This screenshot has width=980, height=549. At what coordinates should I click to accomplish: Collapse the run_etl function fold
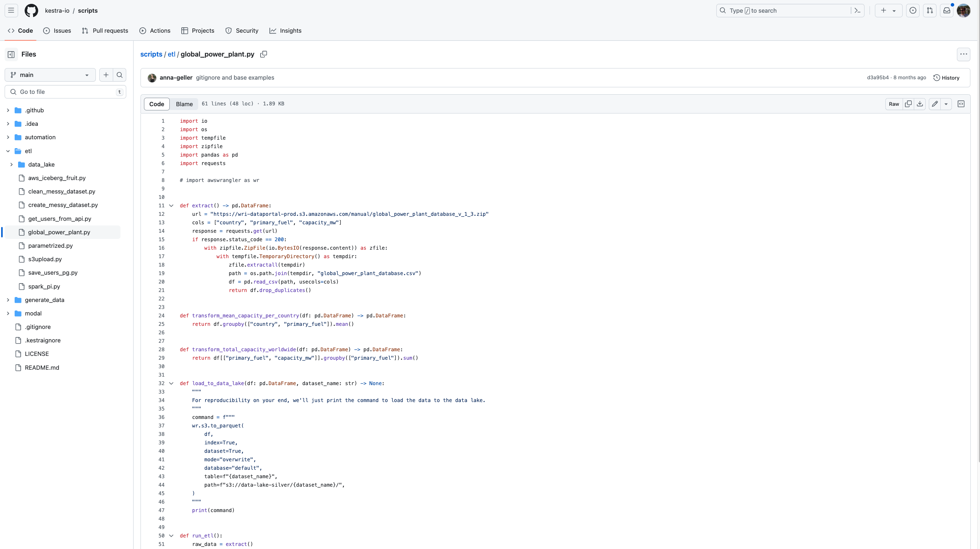click(x=171, y=536)
